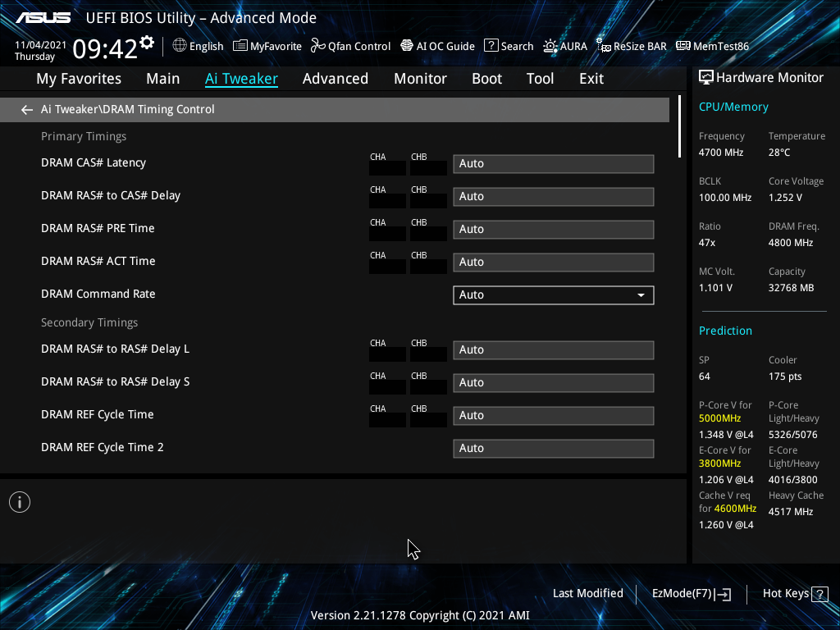
Task: Click the yellow 3800MHz prediction value
Action: (719, 463)
